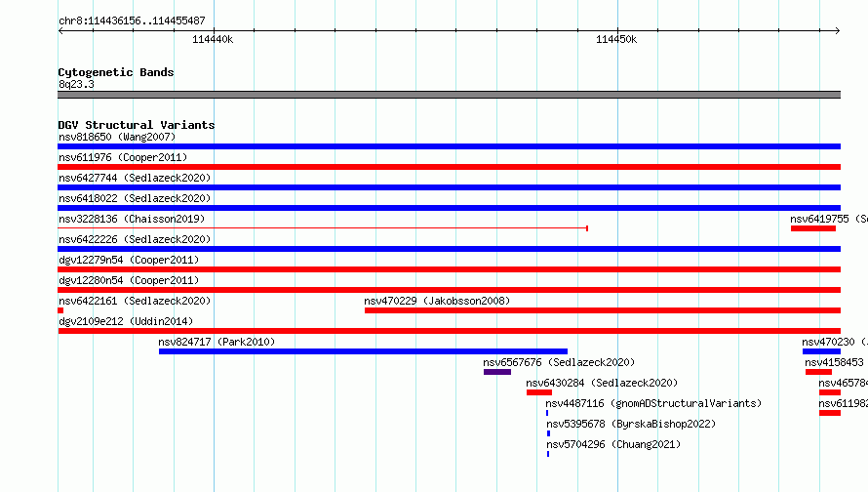Click the nsv470230 variant label
The width and height of the screenshot is (868, 492).
pos(835,342)
